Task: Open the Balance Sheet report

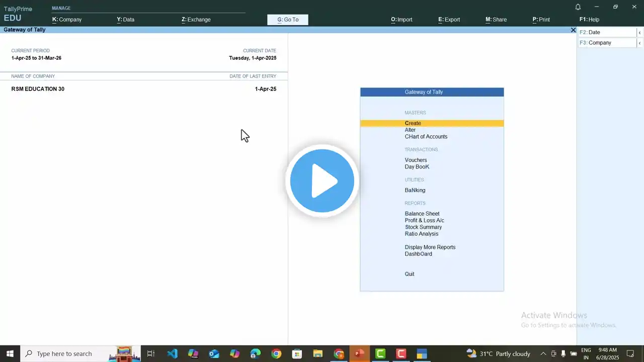Action: click(x=422, y=214)
